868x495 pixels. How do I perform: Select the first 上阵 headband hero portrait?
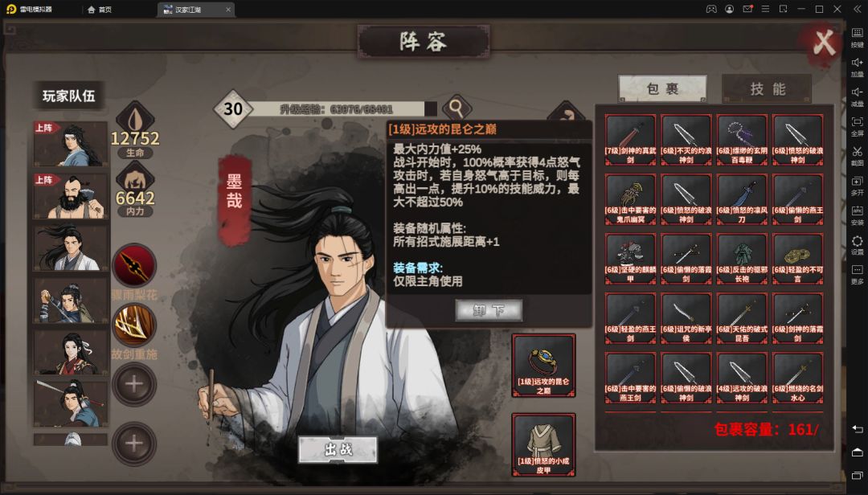click(70, 144)
